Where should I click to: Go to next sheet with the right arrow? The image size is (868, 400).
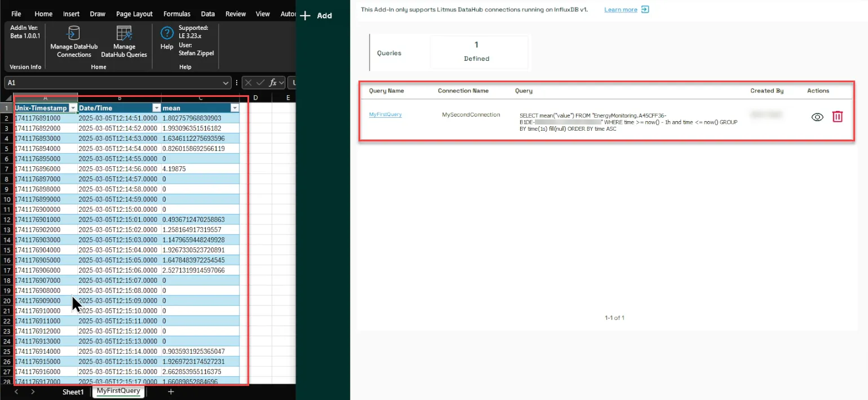coord(33,392)
